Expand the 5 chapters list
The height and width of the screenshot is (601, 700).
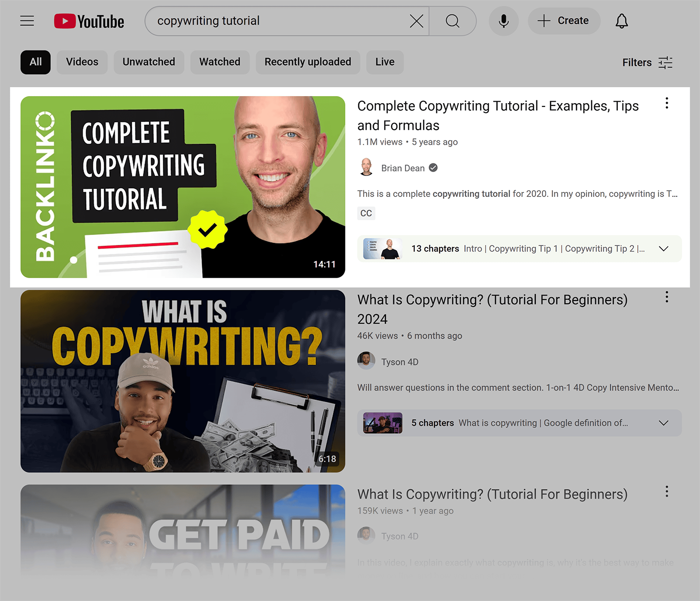[664, 423]
